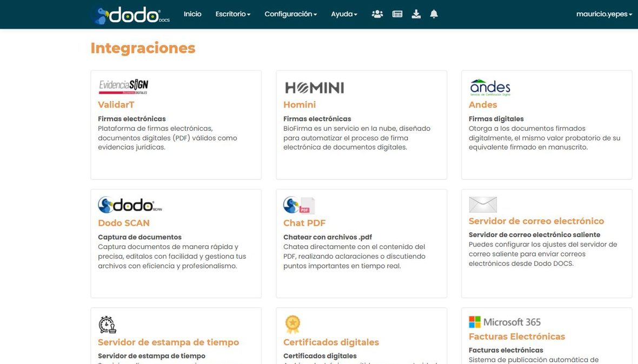Image resolution: width=638 pixels, height=364 pixels.
Task: Click the EvidenciaSign logo
Action: (123, 86)
